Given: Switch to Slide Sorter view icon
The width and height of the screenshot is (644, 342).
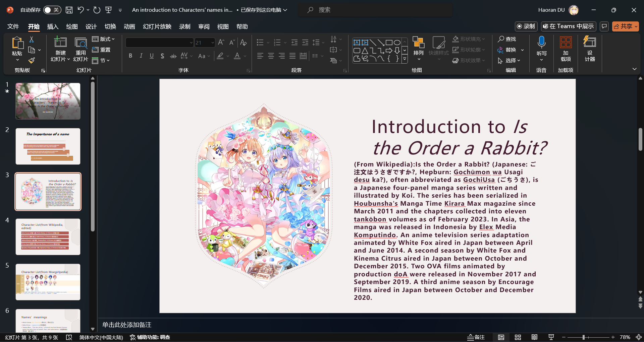Looking at the screenshot, I should click(x=518, y=337).
